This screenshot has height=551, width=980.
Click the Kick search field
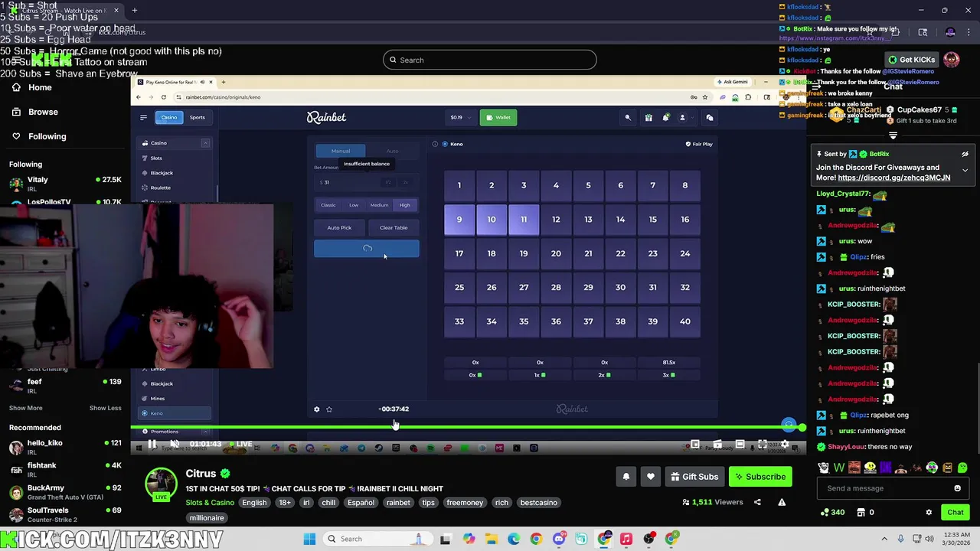[x=490, y=60]
